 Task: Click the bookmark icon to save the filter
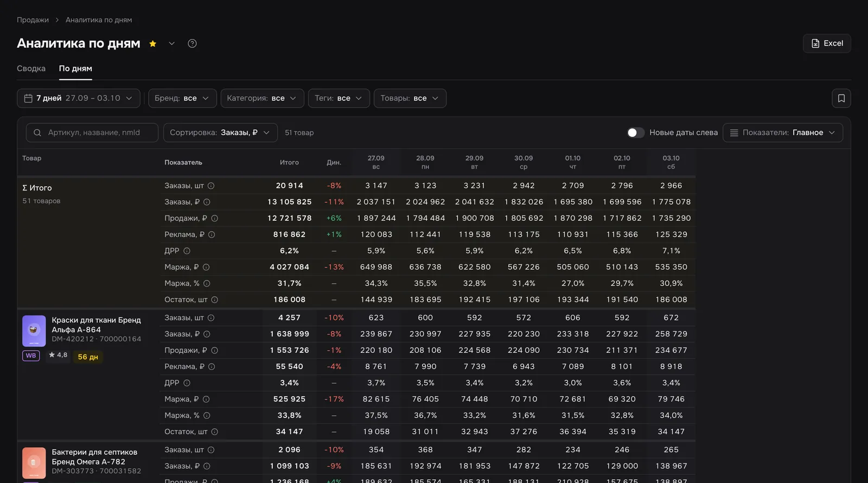coord(841,98)
